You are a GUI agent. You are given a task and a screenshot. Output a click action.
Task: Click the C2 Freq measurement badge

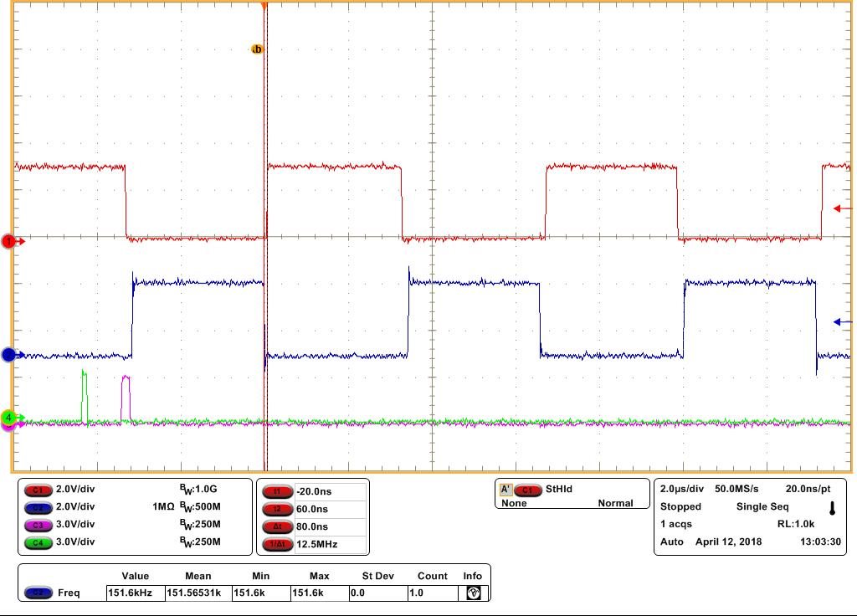click(38, 593)
